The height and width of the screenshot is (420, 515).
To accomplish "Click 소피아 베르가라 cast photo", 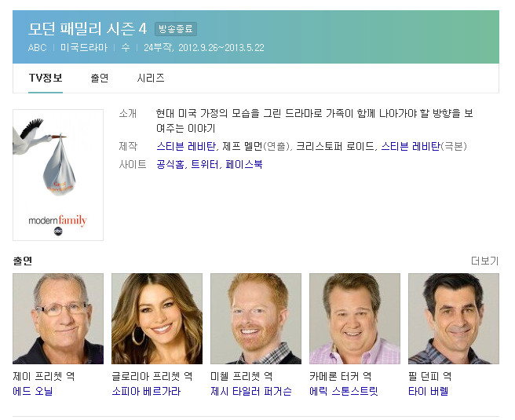I will (x=157, y=319).
